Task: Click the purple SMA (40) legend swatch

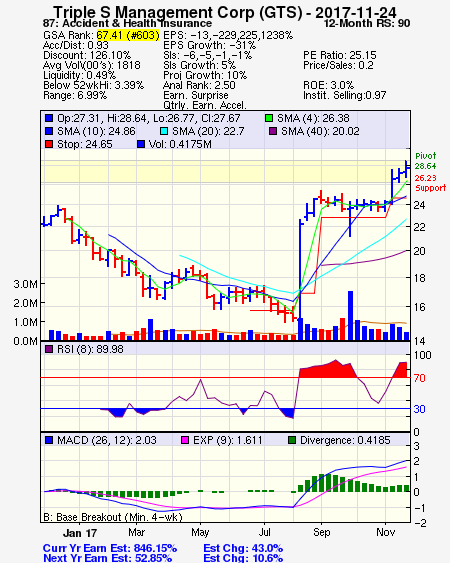Action: point(273,131)
